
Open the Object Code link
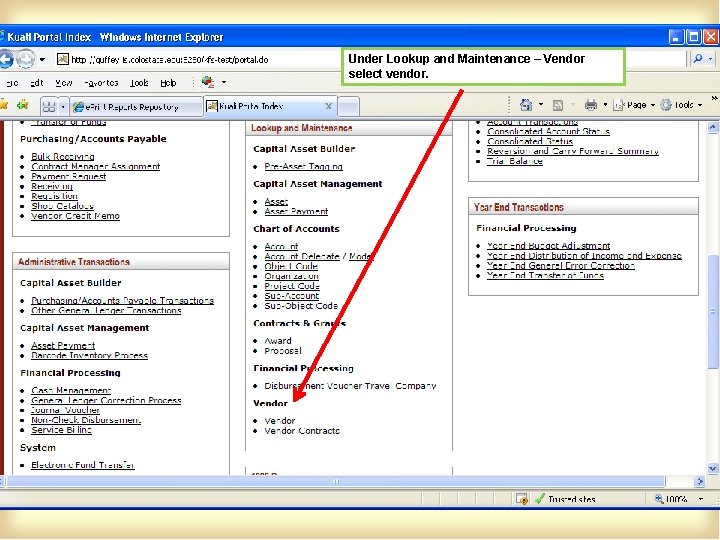point(291,266)
